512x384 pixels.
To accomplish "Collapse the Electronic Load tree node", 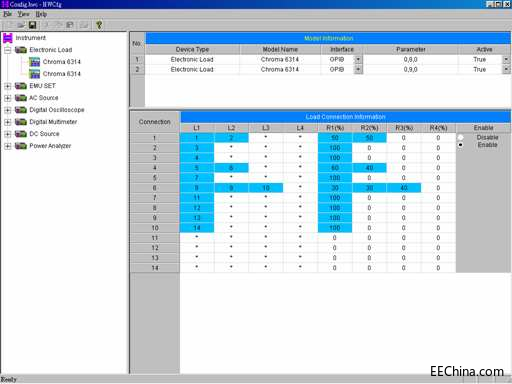I will (x=8, y=50).
